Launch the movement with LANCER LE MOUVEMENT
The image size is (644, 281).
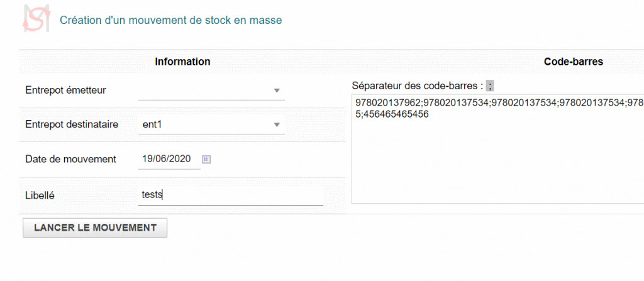(x=95, y=228)
